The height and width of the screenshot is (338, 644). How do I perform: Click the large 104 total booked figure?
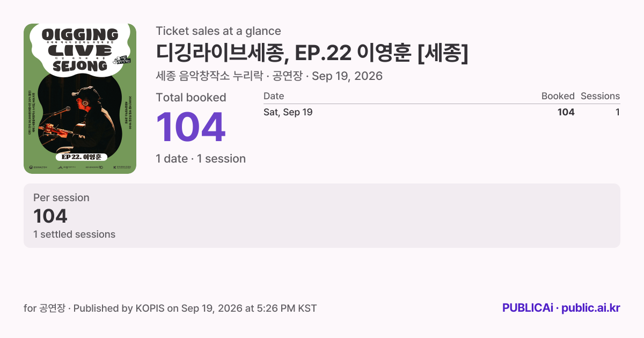pos(191,128)
